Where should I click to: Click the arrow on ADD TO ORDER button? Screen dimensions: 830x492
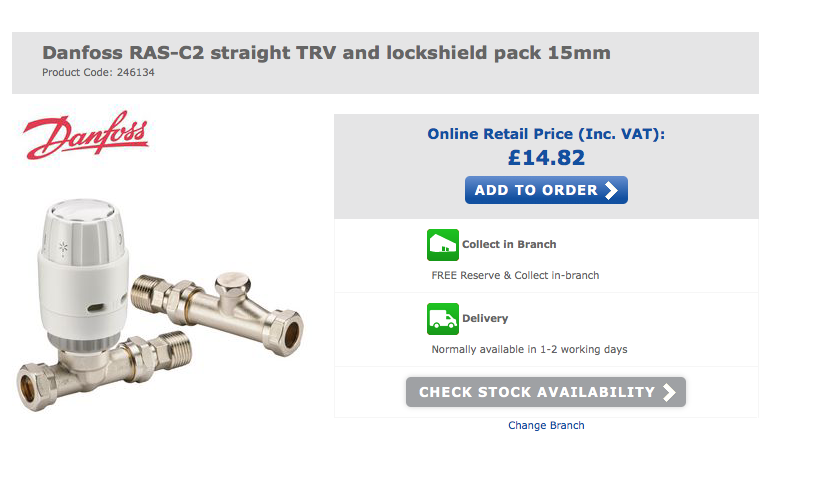click(611, 190)
